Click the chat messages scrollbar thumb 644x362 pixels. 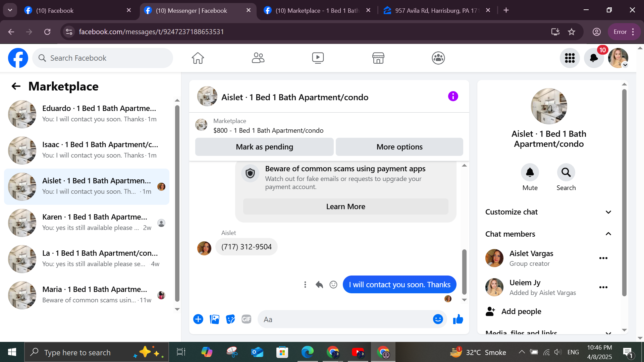[x=464, y=271]
